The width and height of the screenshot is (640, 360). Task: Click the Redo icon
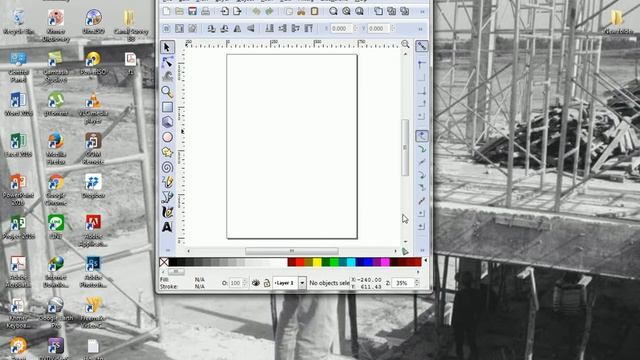click(269, 11)
